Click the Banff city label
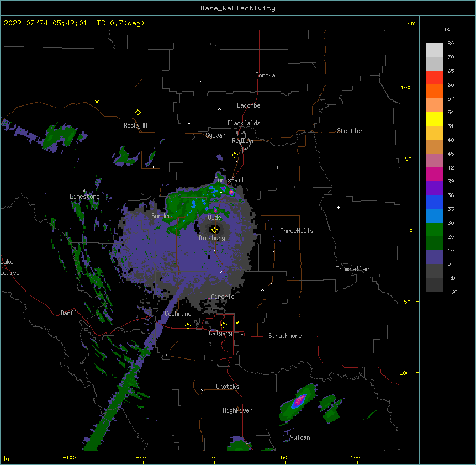Image resolution: width=476 pixels, height=465 pixels. click(68, 313)
